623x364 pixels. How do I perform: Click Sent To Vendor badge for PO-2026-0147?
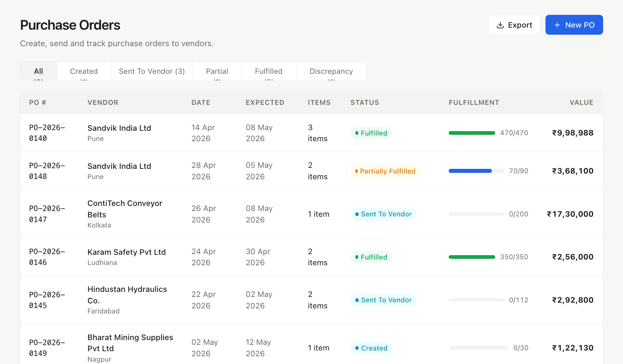pos(384,214)
